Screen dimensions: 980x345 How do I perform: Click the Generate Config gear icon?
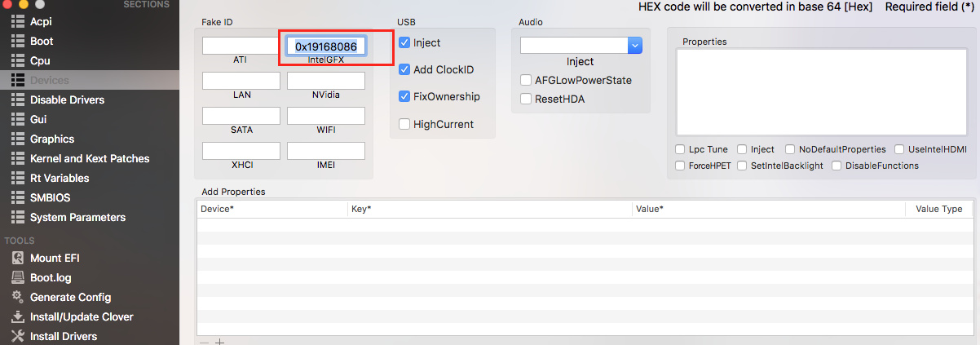[17, 297]
